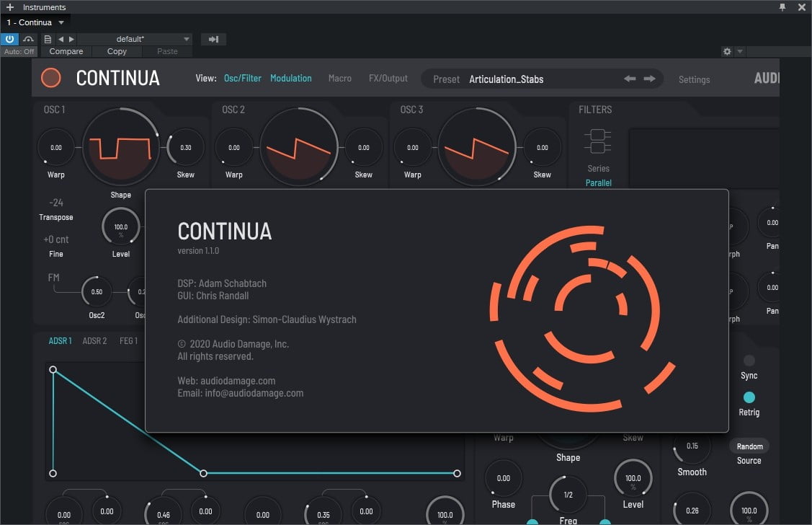
Task: Click the envelope knob showing 0.46
Action: 163,515
